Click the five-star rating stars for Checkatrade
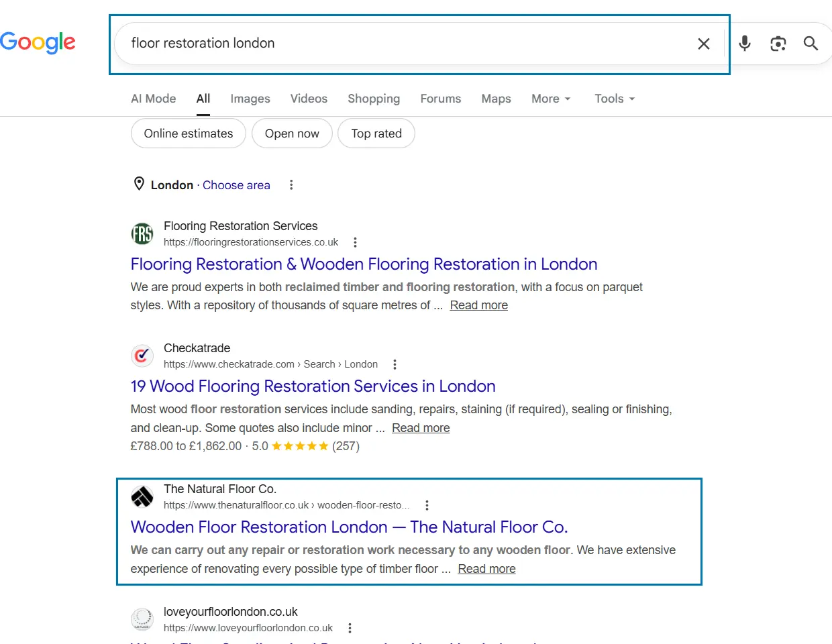 tap(300, 446)
